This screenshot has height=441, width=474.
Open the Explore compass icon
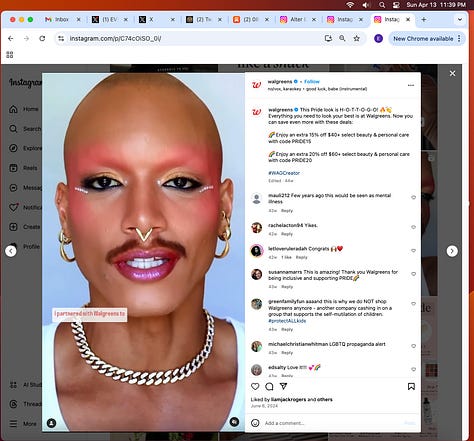(13, 148)
